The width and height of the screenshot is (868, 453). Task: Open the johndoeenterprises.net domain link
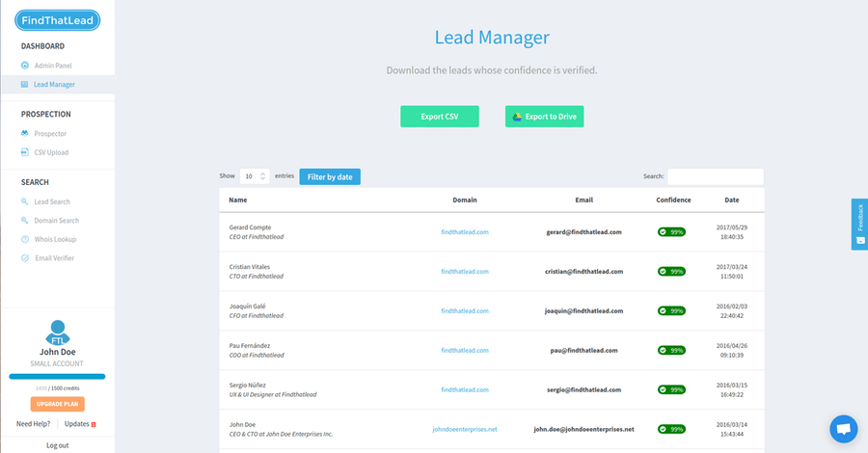465,429
